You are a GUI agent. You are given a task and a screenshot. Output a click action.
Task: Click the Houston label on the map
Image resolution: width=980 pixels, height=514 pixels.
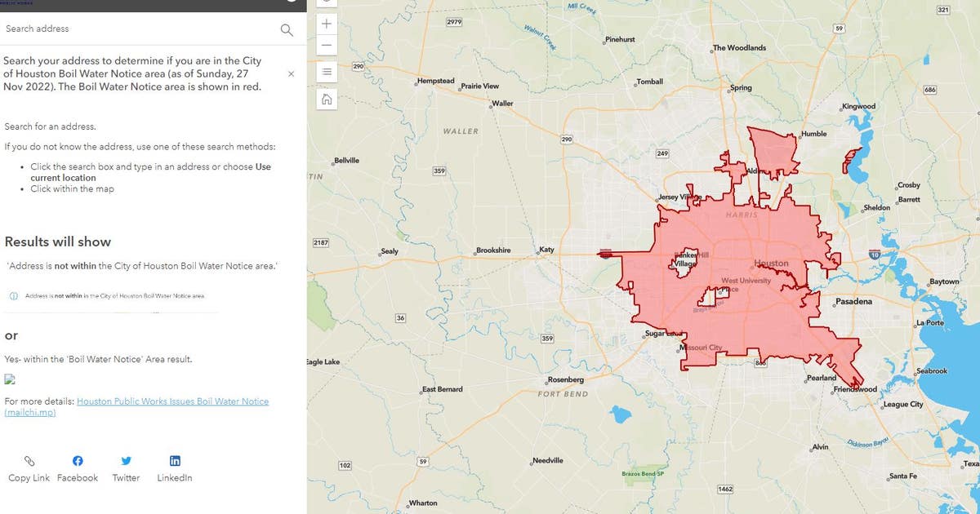(x=772, y=264)
